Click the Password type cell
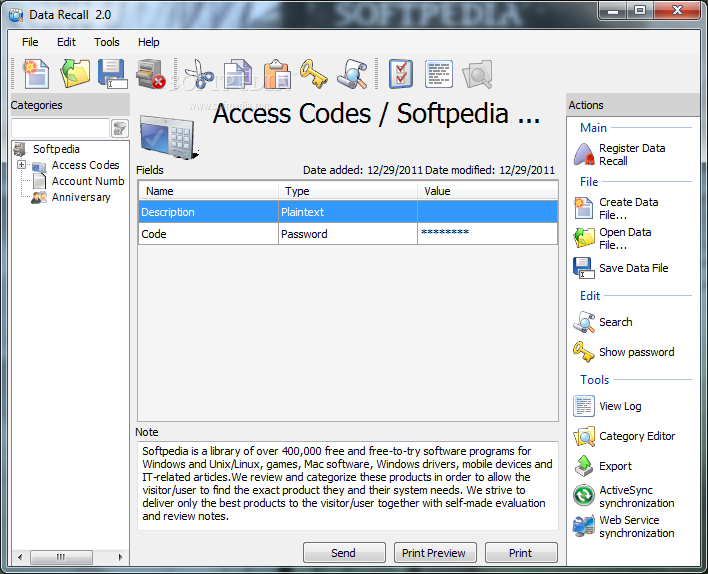Screen dimensions: 708x574 click(x=348, y=234)
